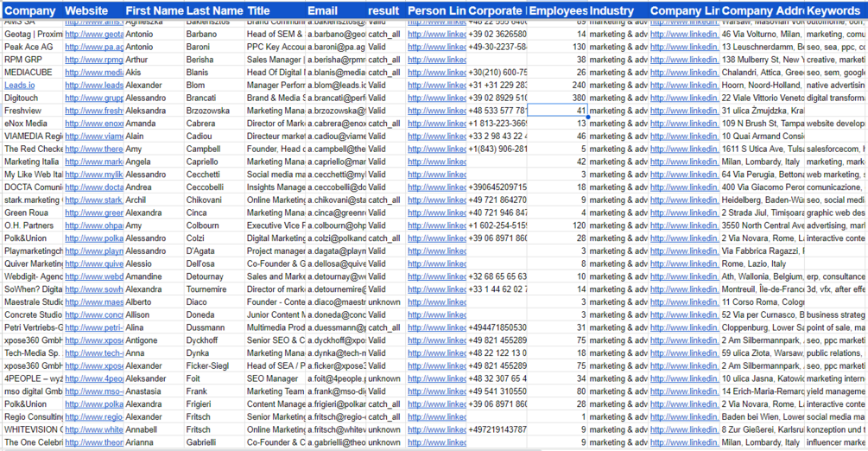Select address cell Chalandri, Attica
This screenshot has height=451, width=868.
[762, 72]
